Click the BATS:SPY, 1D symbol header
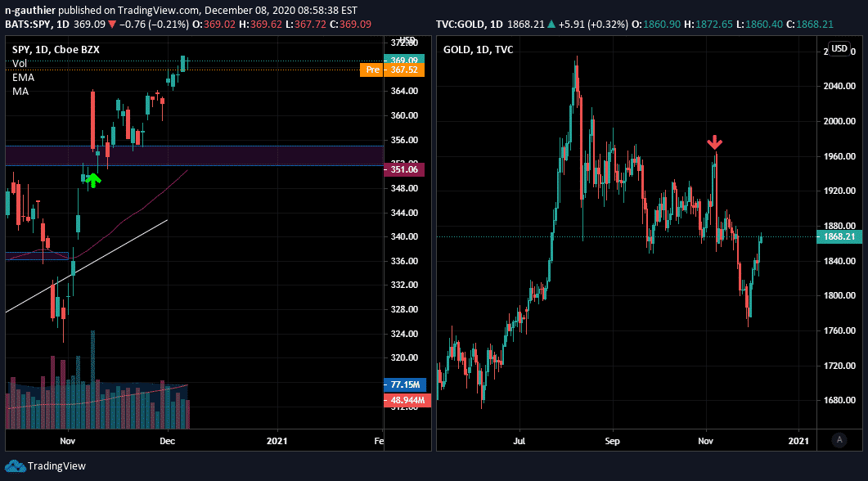 click(37, 25)
